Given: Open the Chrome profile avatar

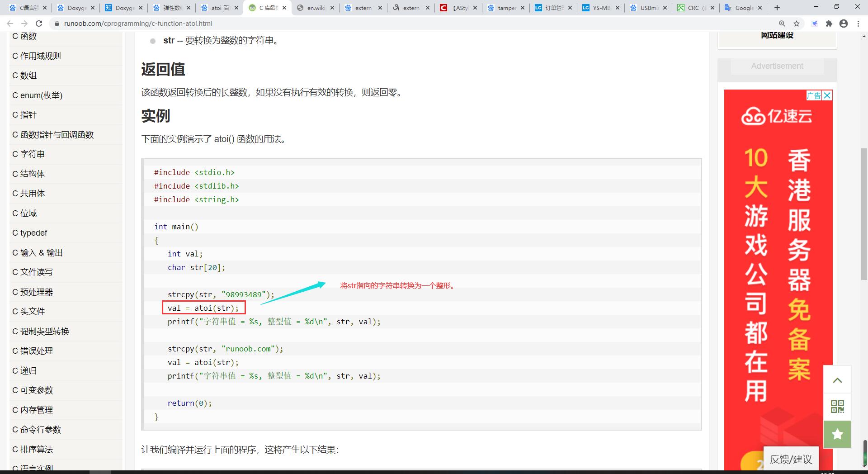Looking at the screenshot, I should pos(844,24).
